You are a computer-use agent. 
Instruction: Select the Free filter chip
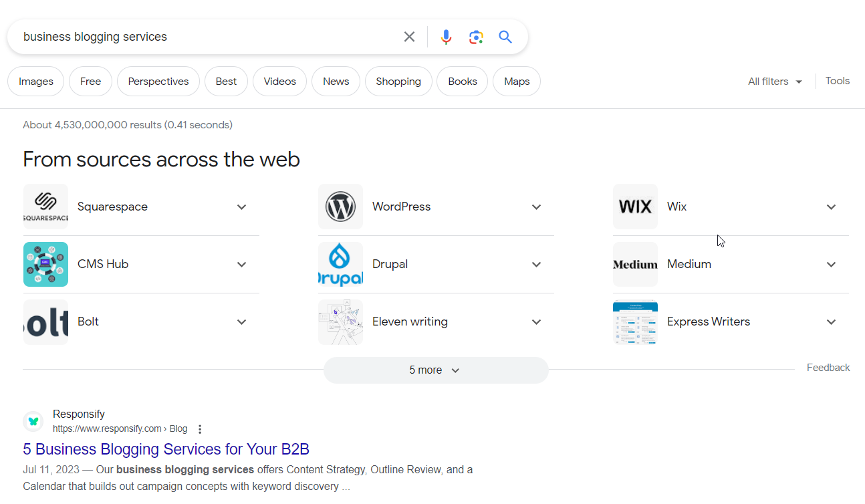[x=90, y=82]
